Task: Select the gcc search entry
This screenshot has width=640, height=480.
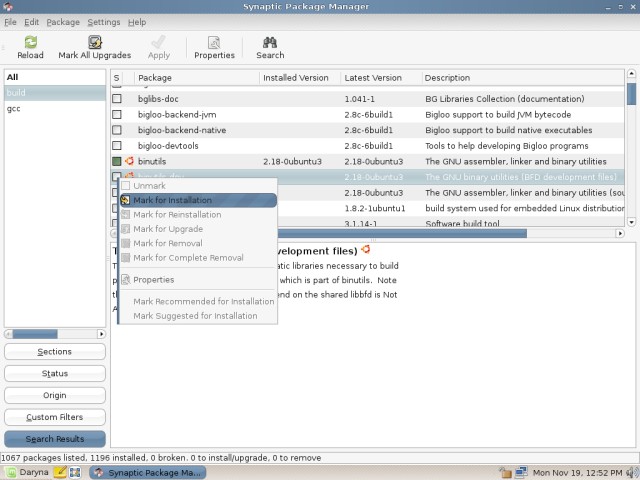Action: pos(55,109)
